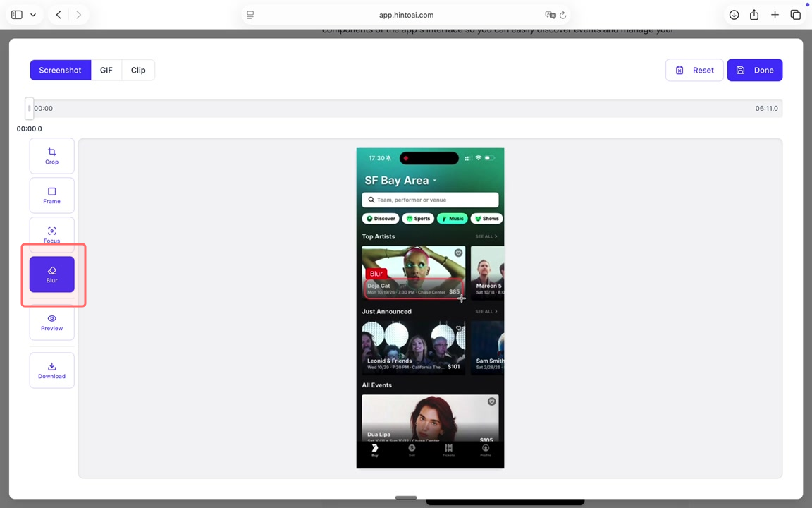Viewport: 812px width, 508px height.
Task: Open Safari downloads icon
Action: point(734,15)
